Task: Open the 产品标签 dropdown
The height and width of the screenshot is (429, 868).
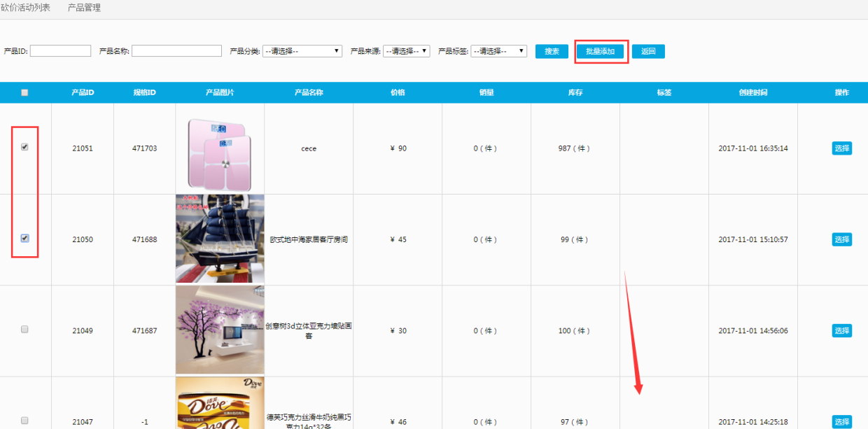Action: point(499,51)
